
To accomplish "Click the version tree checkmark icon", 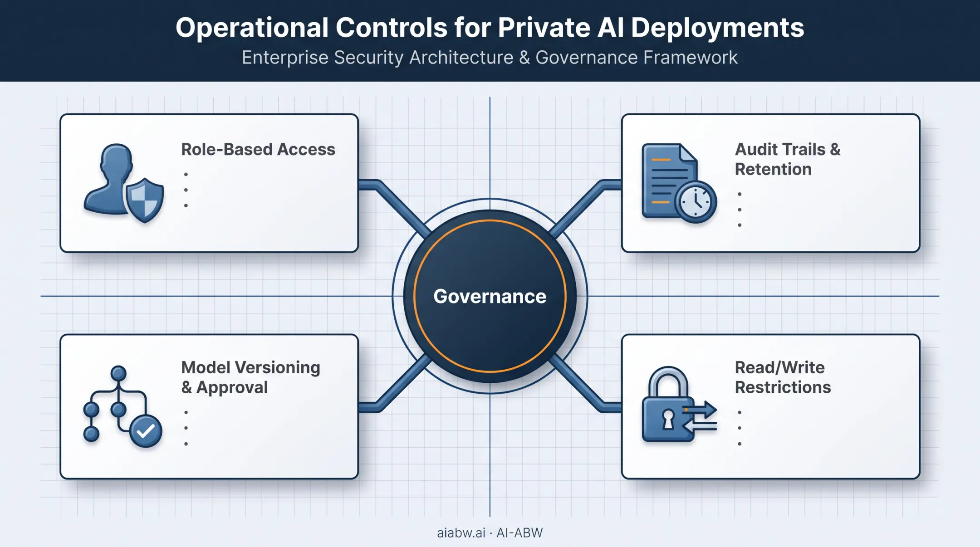I will [123, 407].
